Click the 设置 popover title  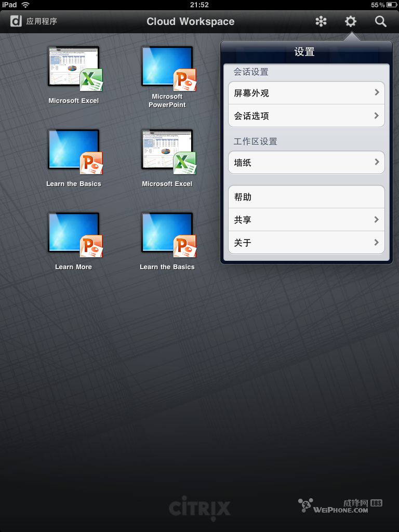(304, 52)
